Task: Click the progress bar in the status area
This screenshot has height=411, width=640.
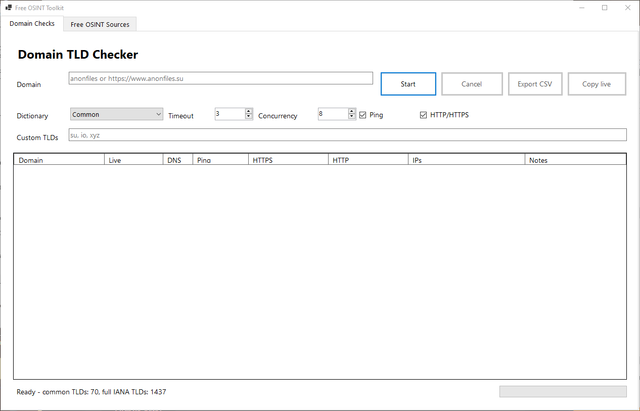Action: (x=563, y=391)
